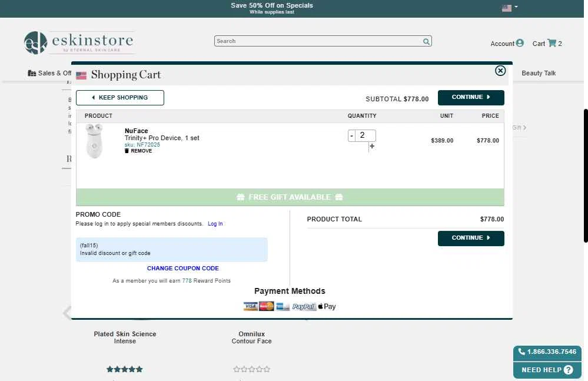Click the NuFace brand name
The image size is (588, 381).
(x=136, y=131)
